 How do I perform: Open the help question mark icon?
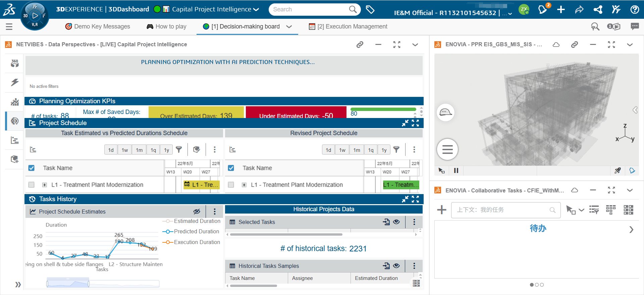click(634, 9)
